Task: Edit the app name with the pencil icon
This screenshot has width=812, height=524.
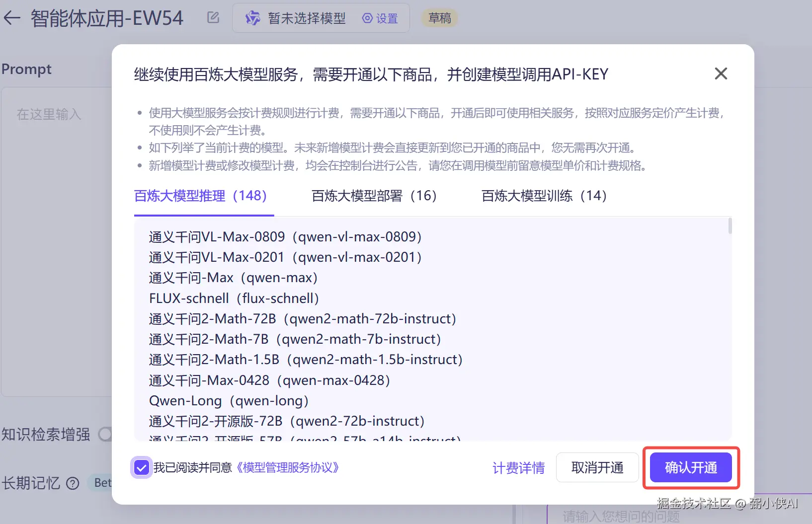Action: tap(213, 17)
